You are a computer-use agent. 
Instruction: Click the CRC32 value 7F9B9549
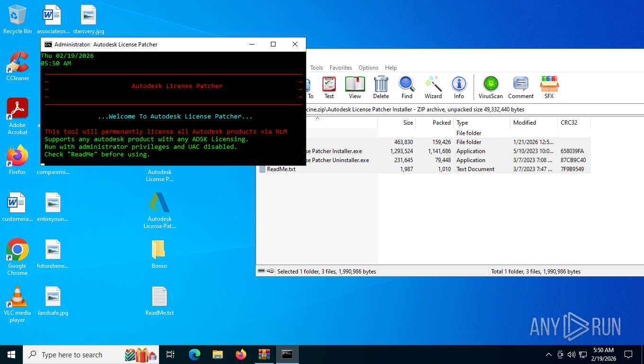(x=572, y=169)
